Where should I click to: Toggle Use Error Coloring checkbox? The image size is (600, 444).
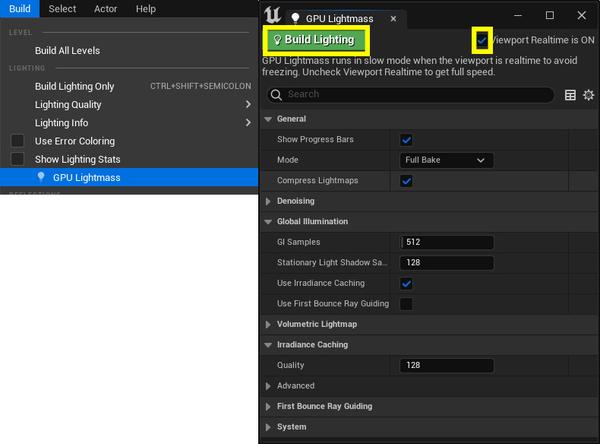[x=17, y=141]
